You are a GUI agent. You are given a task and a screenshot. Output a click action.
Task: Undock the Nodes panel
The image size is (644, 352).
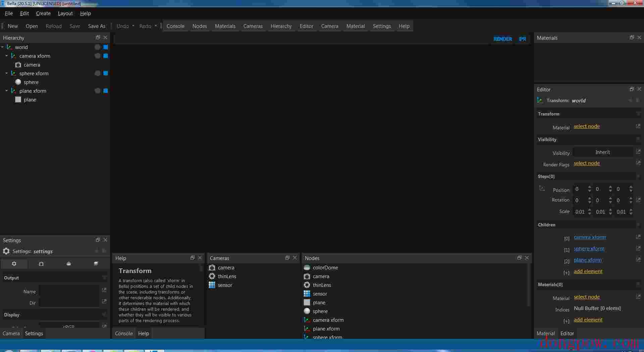click(519, 258)
